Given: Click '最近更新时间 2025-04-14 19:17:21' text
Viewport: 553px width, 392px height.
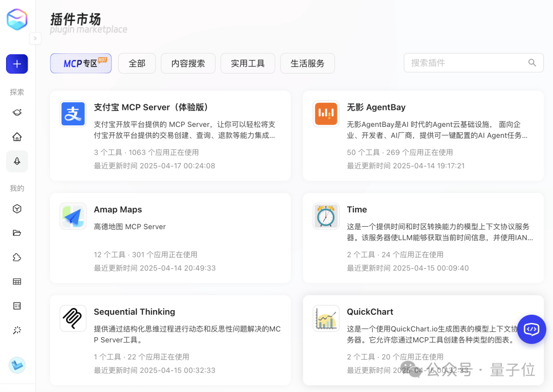Looking at the screenshot, I should pos(406,166).
